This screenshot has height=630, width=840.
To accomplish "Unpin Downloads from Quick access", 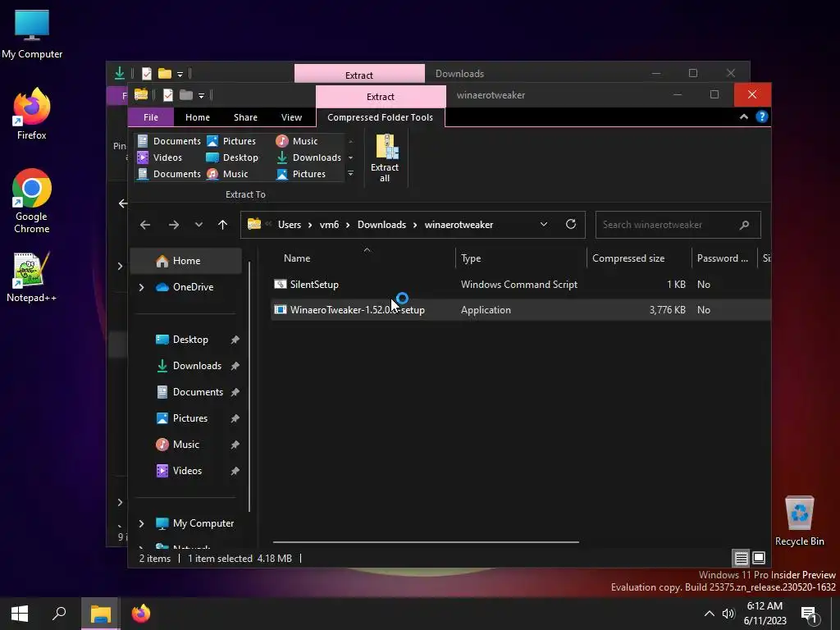I will pyautogui.click(x=235, y=366).
